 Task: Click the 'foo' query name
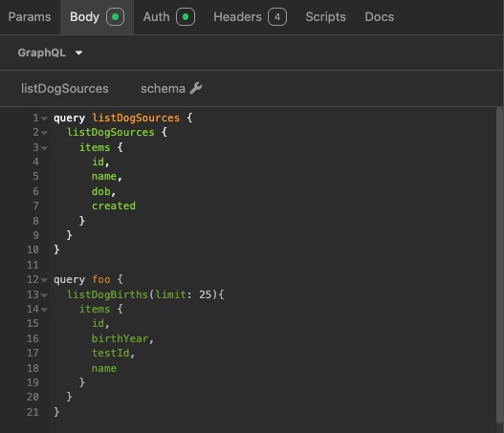101,279
